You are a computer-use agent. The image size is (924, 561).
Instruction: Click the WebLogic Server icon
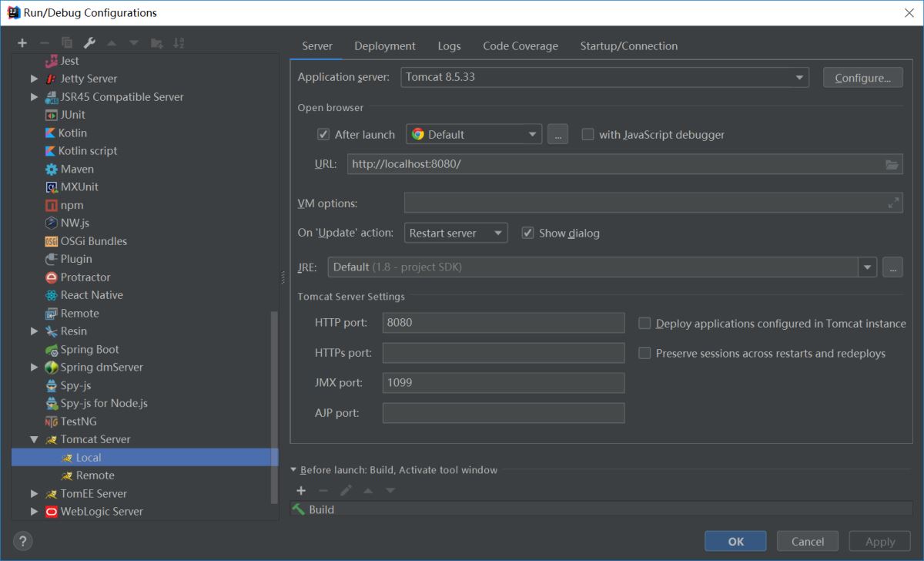click(52, 512)
